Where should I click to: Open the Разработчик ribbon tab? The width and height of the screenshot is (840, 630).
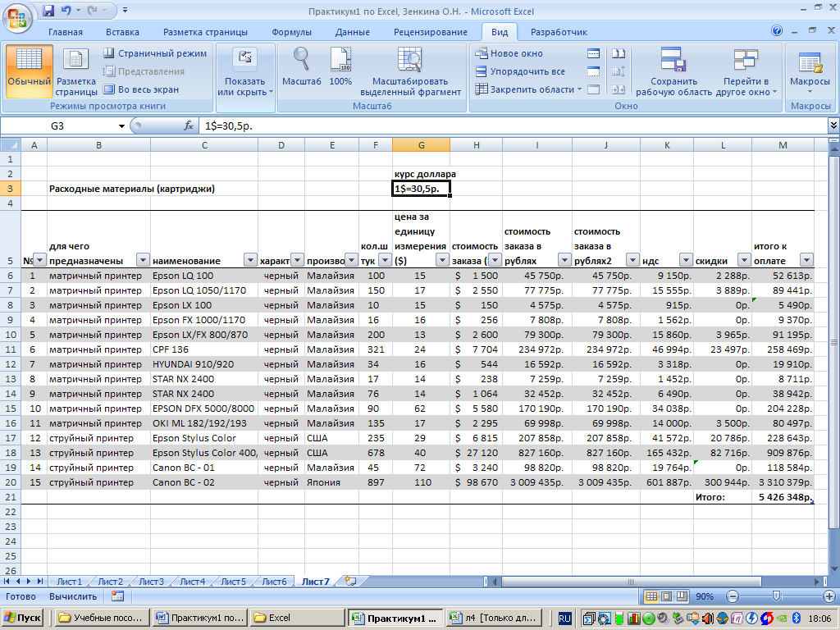tap(559, 32)
